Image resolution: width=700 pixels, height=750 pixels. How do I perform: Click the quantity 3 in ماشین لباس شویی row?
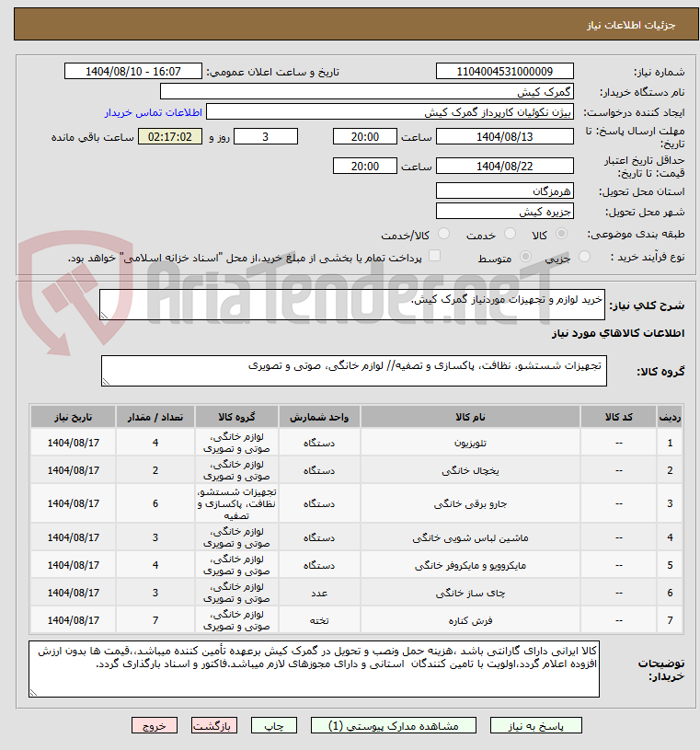tap(155, 537)
